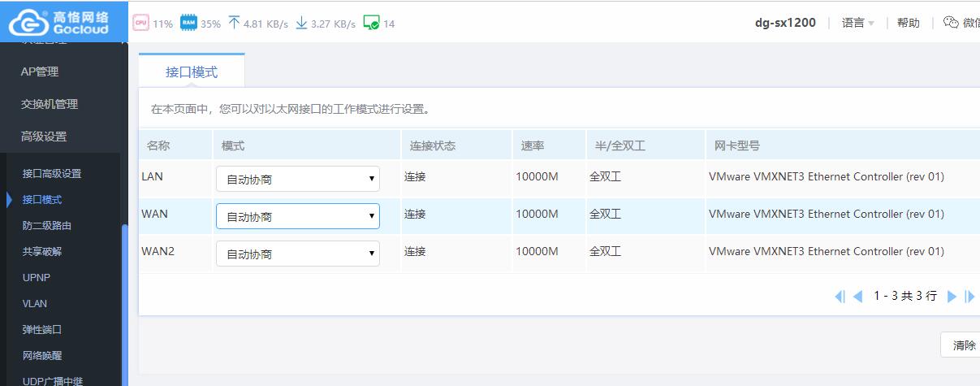Click the Gocloud logo icon
This screenshot has width=980, height=386.
pos(28,22)
